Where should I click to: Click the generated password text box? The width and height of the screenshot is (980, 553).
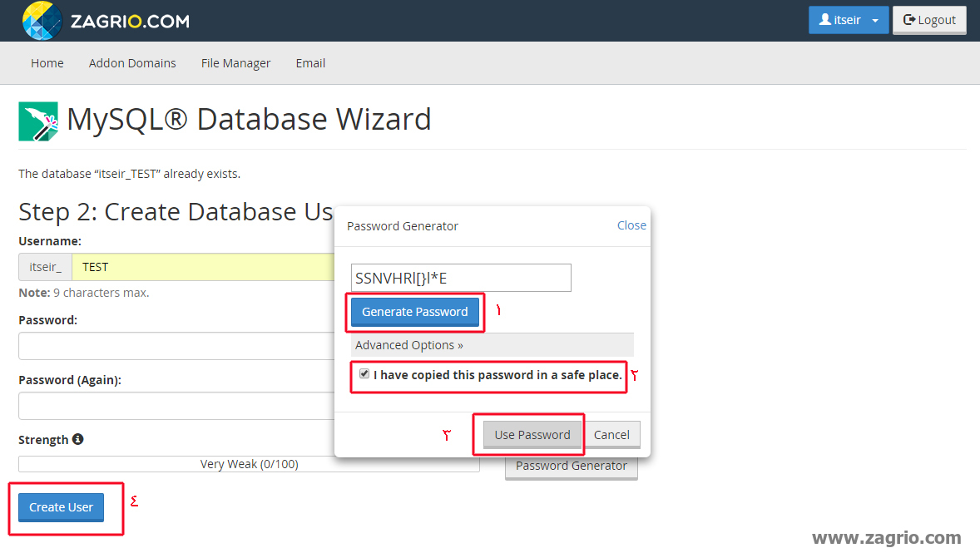coord(461,278)
